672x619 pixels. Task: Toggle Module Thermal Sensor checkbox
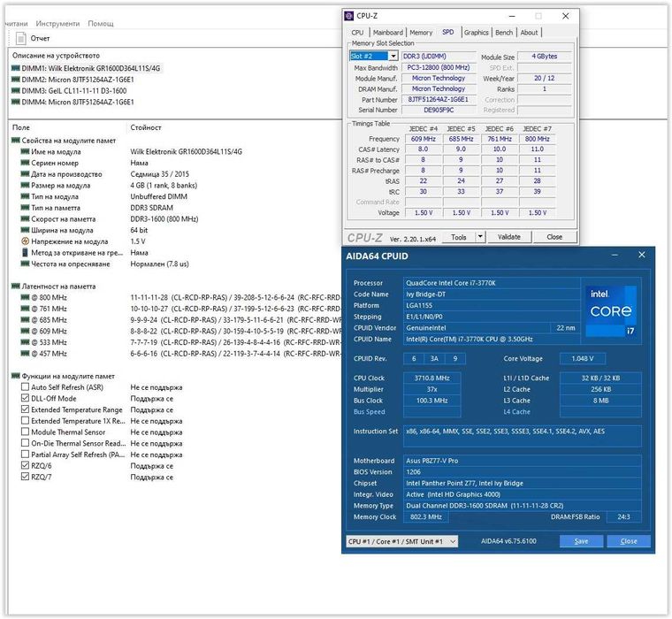pyautogui.click(x=25, y=432)
